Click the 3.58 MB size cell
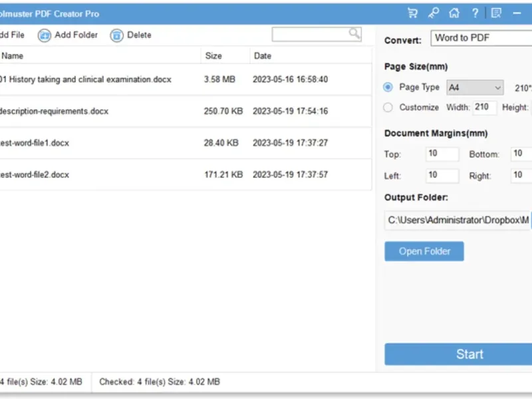532x399 pixels. (x=219, y=79)
